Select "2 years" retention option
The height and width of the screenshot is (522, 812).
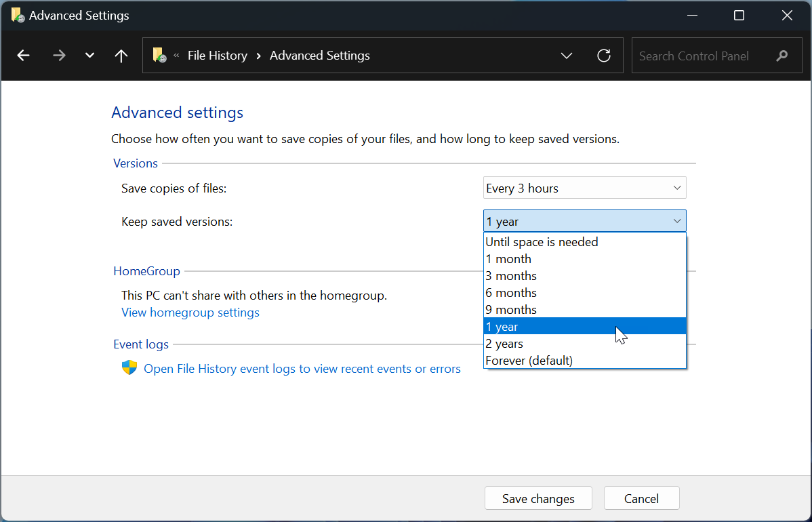pyautogui.click(x=504, y=343)
